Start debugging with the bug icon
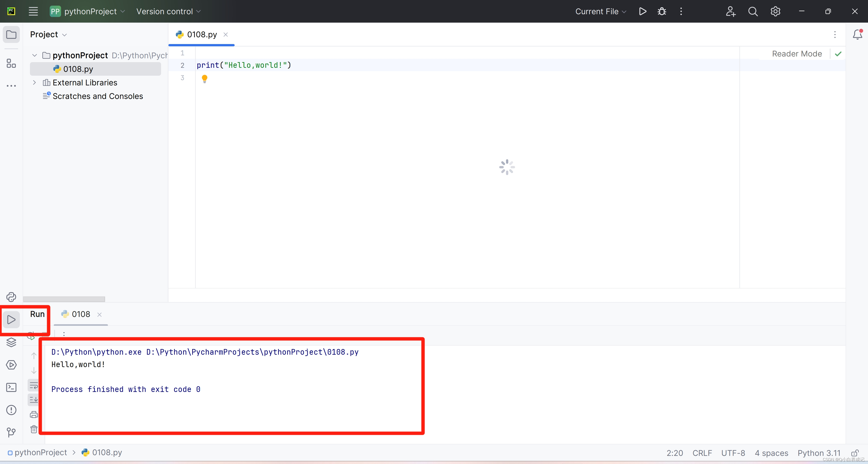The height and width of the screenshot is (464, 868). (x=661, y=11)
